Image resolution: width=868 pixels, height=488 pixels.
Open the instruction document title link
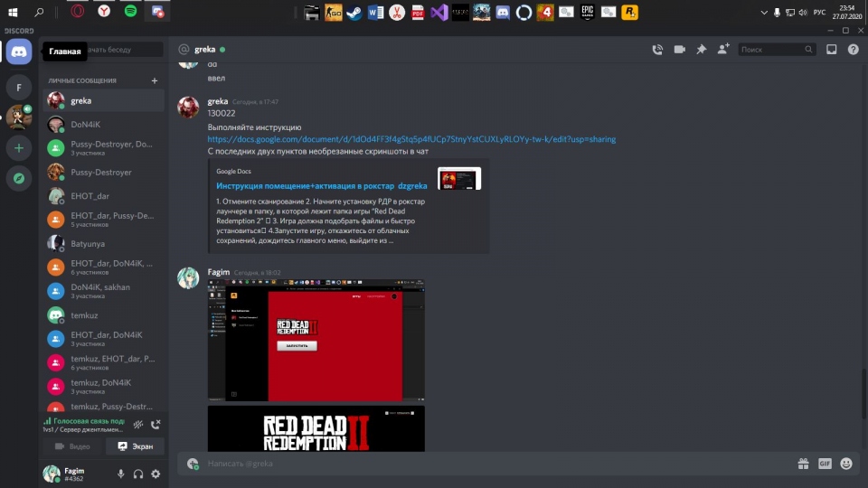coord(322,186)
